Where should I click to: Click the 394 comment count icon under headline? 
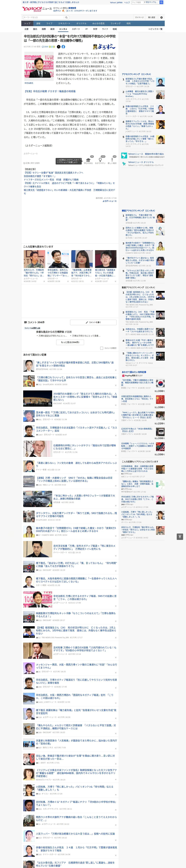point(45,47)
